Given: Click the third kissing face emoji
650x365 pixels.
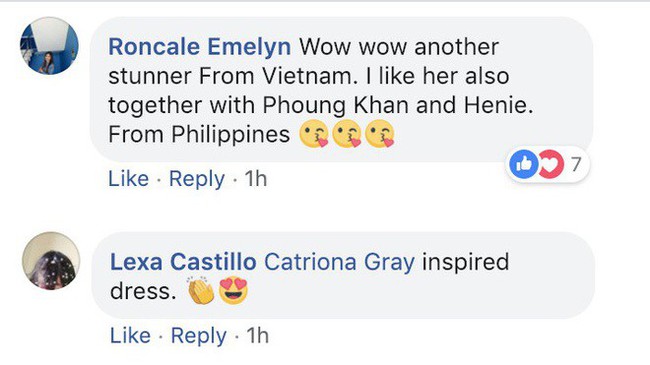Looking at the screenshot, I should pyautogui.click(x=380, y=134).
